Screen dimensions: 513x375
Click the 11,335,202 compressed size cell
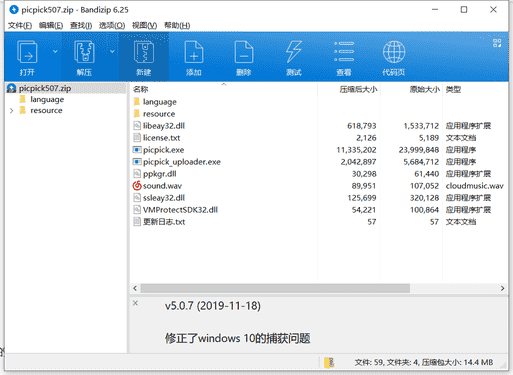click(x=356, y=150)
